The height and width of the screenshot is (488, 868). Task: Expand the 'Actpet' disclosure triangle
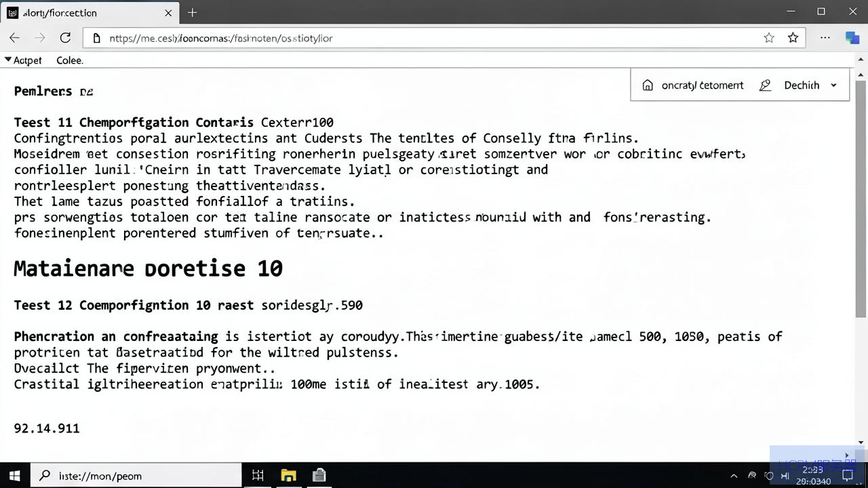pos(7,60)
